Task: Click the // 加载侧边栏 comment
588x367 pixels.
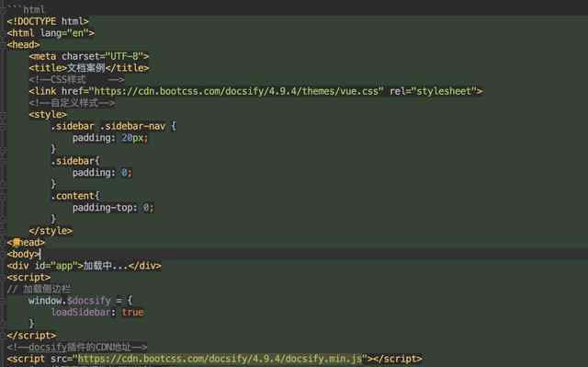Action: [x=39, y=289]
